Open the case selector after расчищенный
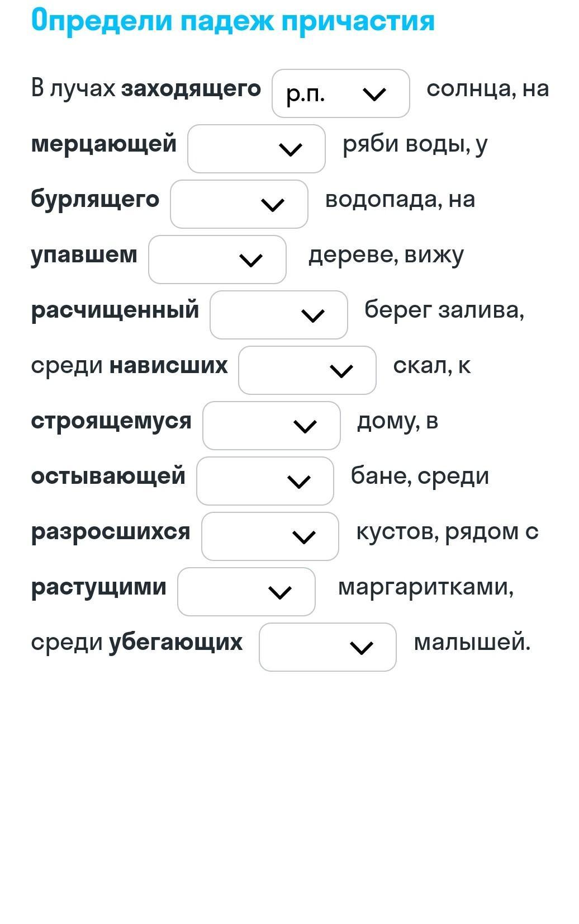This screenshot has height=924, width=579. coord(278,315)
